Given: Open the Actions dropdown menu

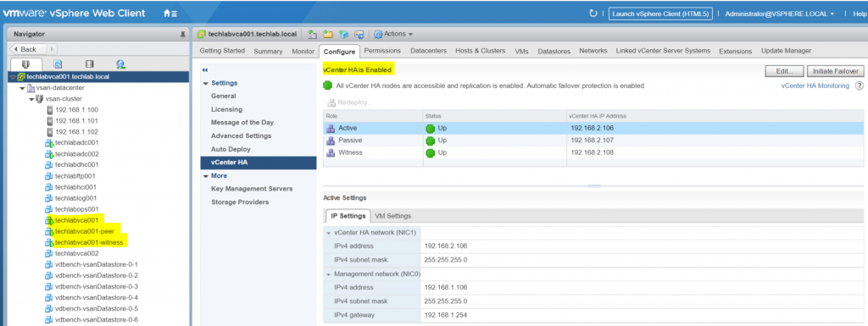Looking at the screenshot, I should (393, 34).
